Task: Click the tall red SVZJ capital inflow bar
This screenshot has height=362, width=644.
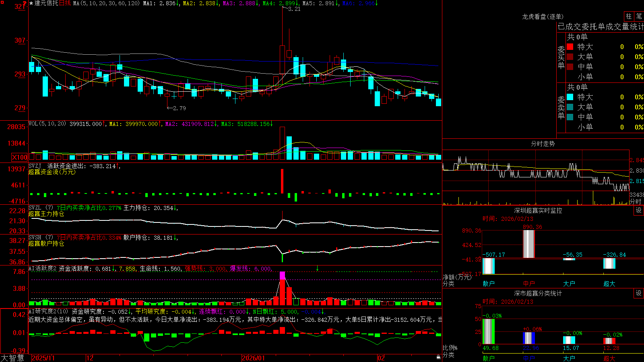Action: (282, 181)
